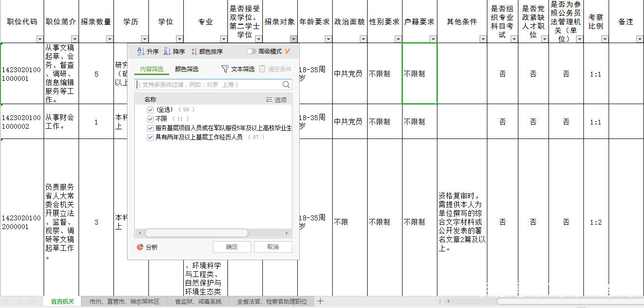Open the 户籍要求 column filter dropdown
This screenshot has width=644, height=308.
(433, 39)
